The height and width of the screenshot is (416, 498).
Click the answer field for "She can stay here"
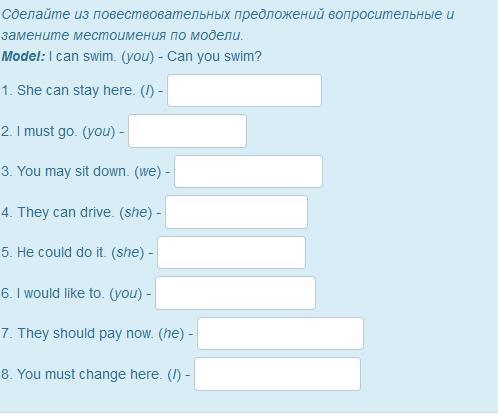[x=244, y=91]
